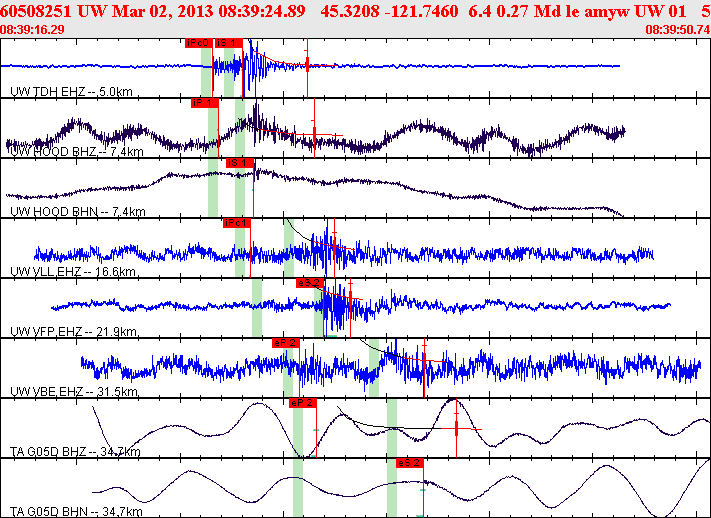Click the iPc0 pick label on TDH trace
The image size is (711, 518).
coord(199,43)
